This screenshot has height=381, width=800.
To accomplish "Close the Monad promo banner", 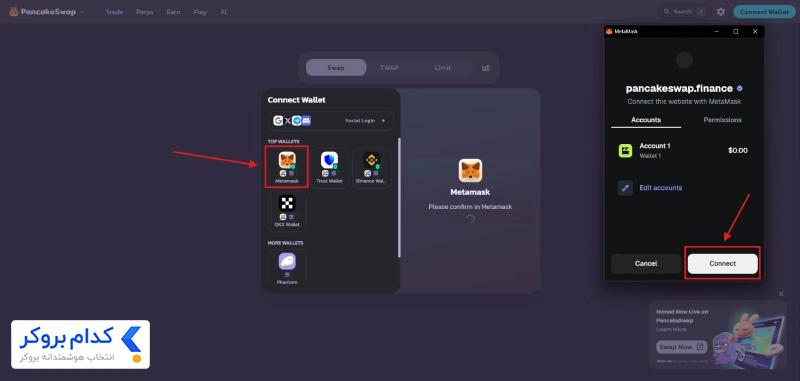I will pyautogui.click(x=781, y=294).
